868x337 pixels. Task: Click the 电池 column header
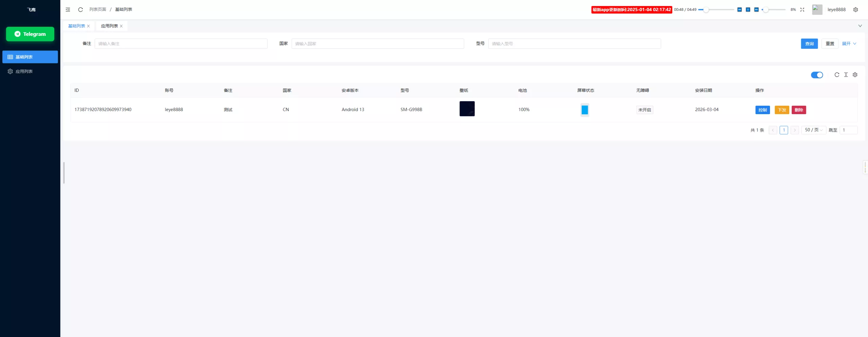tap(522, 90)
